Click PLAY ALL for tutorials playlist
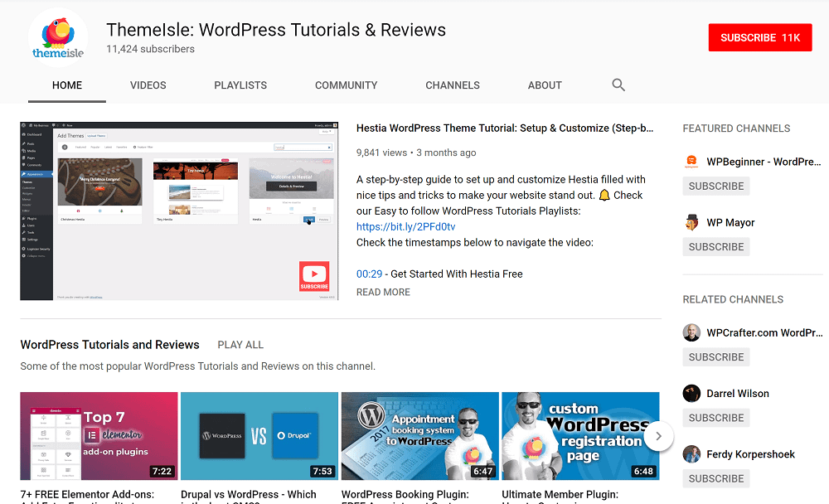The height and width of the screenshot is (504, 829). (x=240, y=345)
